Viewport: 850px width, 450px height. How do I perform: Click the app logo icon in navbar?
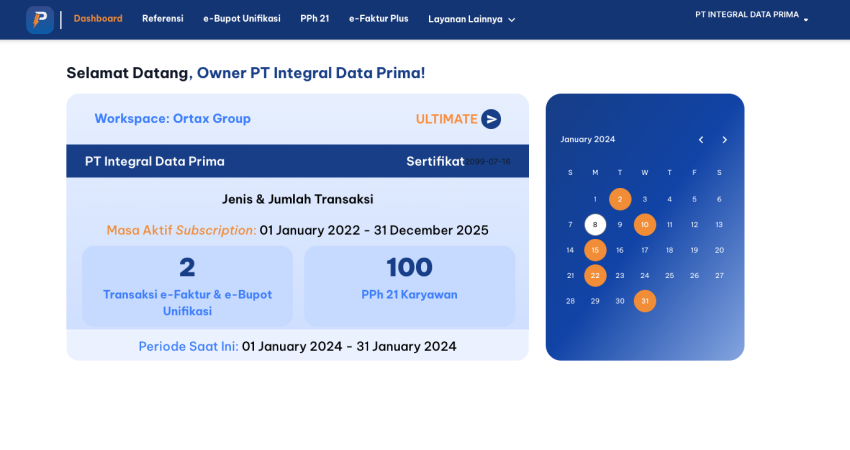[40, 20]
